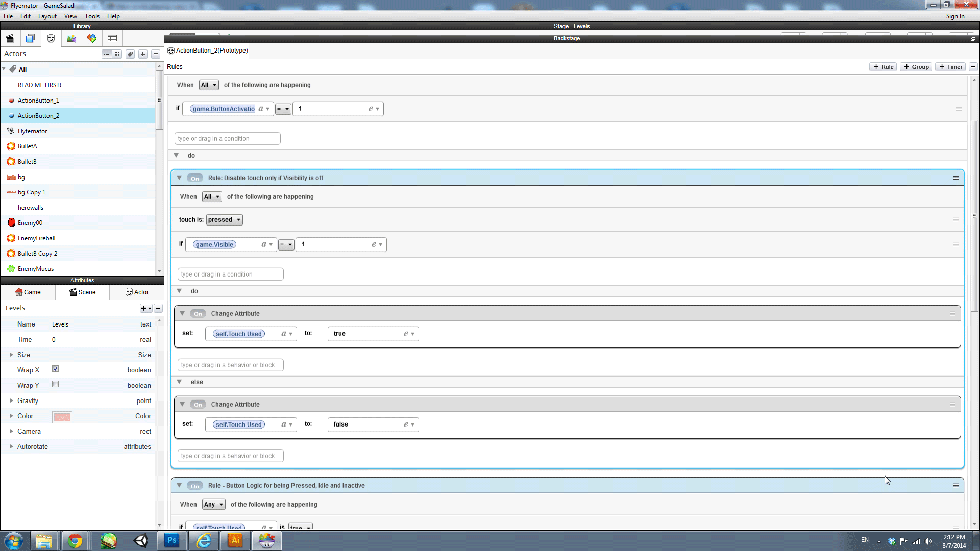The image size is (980, 551).
Task: Open the Behaviors puzzle-piece library tab
Action: [92, 38]
